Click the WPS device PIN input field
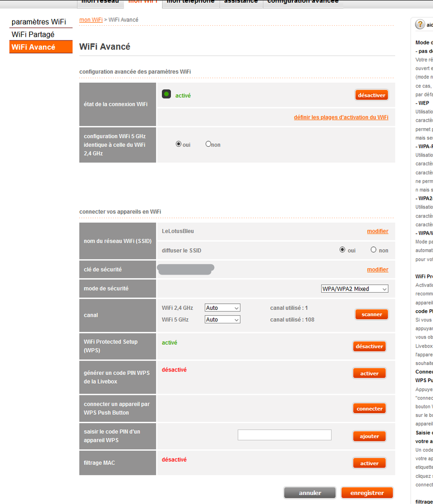433x504 pixels. [285, 435]
